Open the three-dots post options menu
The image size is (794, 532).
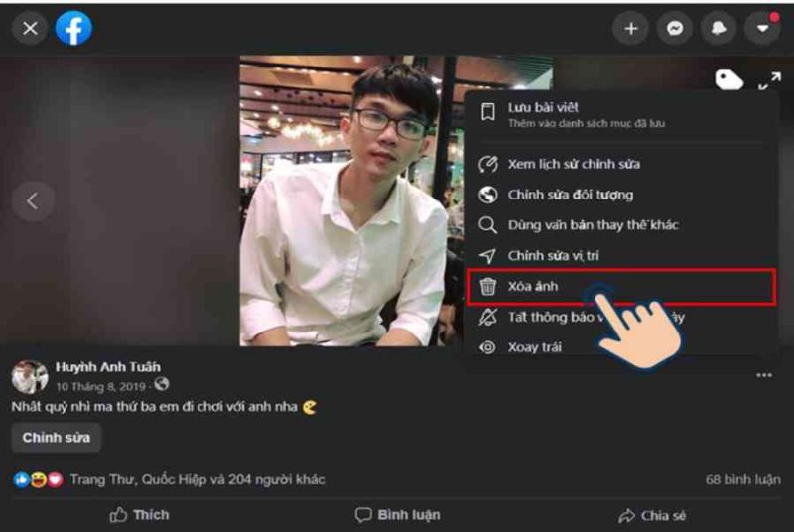click(764, 375)
